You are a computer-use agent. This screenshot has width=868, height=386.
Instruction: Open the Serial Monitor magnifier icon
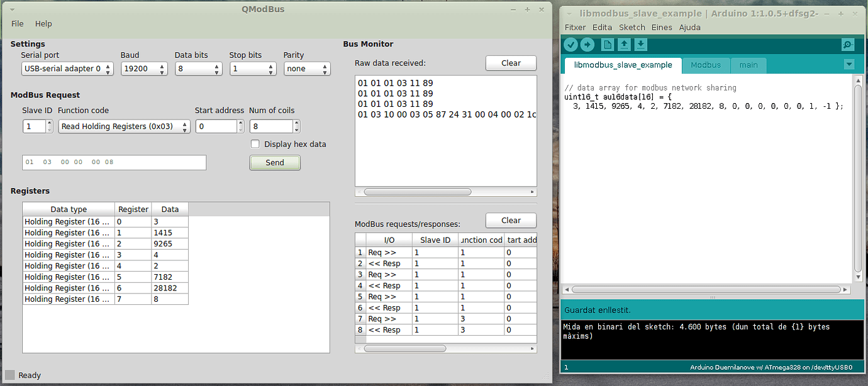(x=847, y=45)
